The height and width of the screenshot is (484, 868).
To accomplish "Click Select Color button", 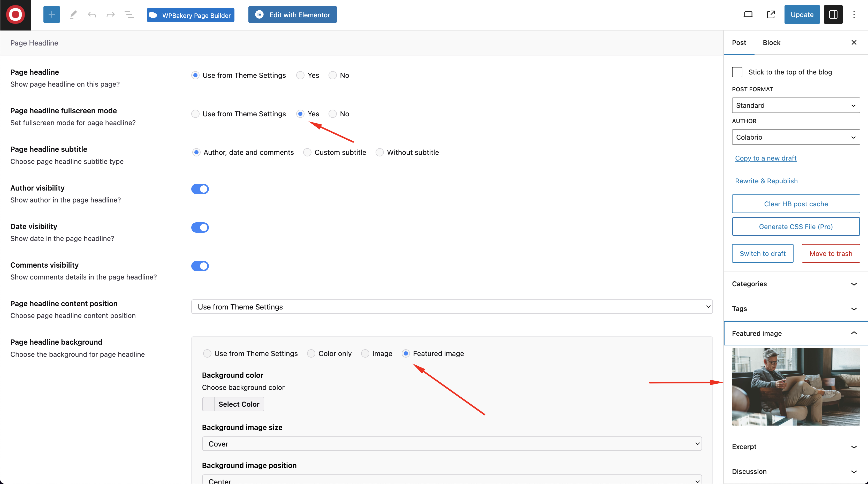I will click(239, 404).
